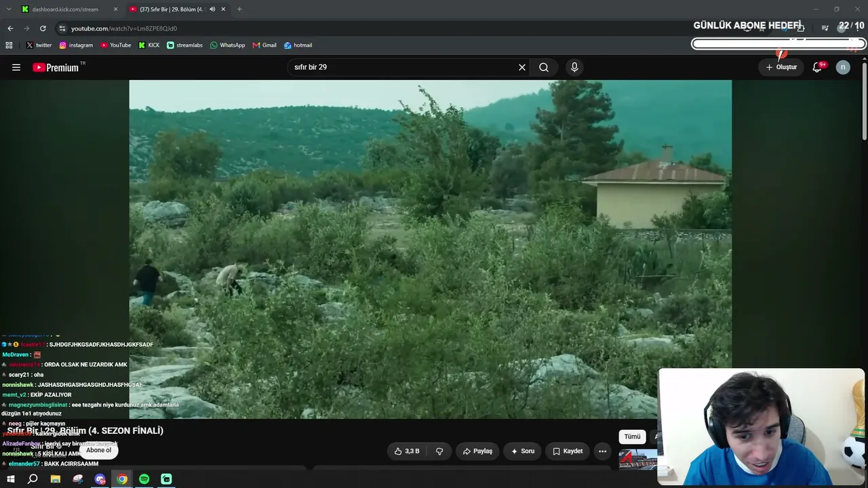
Task: Mute the YouTube tab via speaker icon
Action: click(x=212, y=9)
